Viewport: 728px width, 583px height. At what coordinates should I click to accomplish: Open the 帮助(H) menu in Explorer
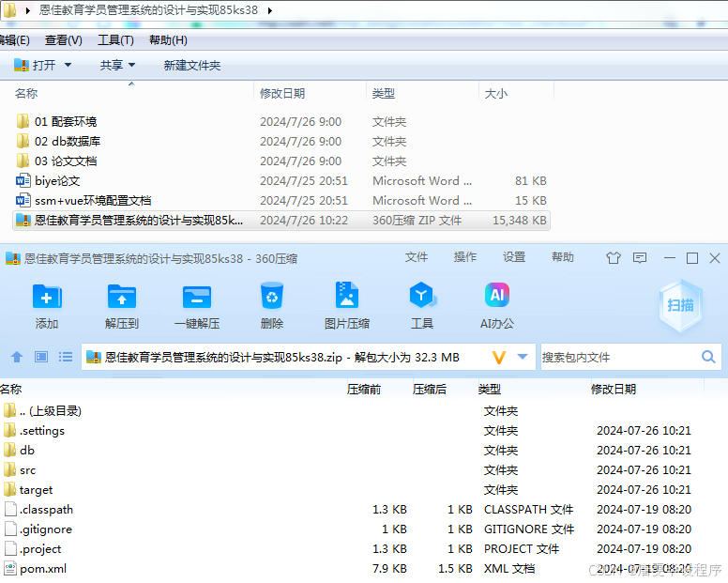(x=168, y=40)
